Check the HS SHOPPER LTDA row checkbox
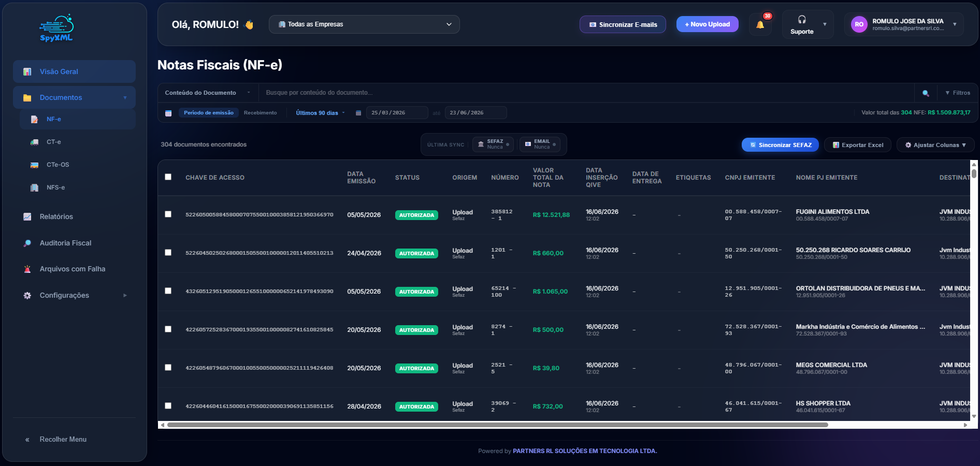This screenshot has width=980, height=466. point(168,405)
